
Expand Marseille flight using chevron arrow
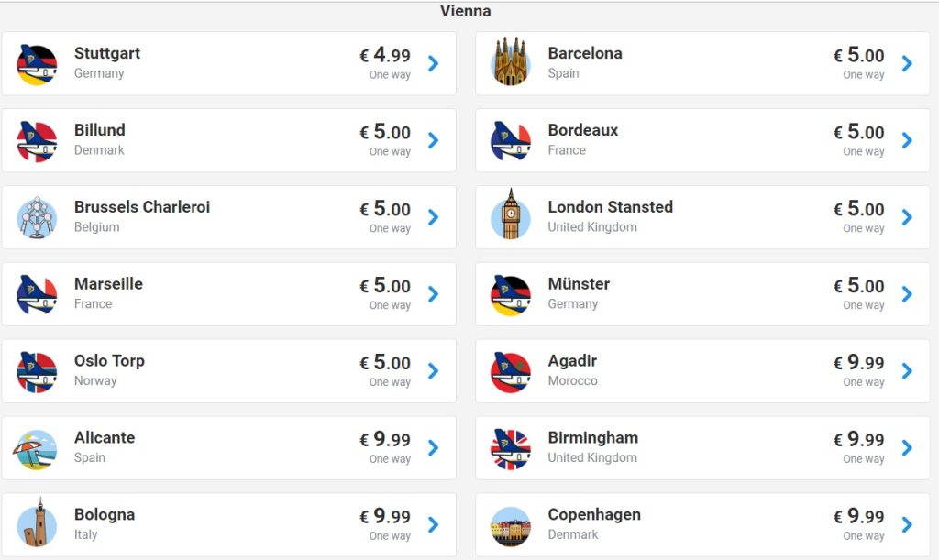[x=433, y=294]
